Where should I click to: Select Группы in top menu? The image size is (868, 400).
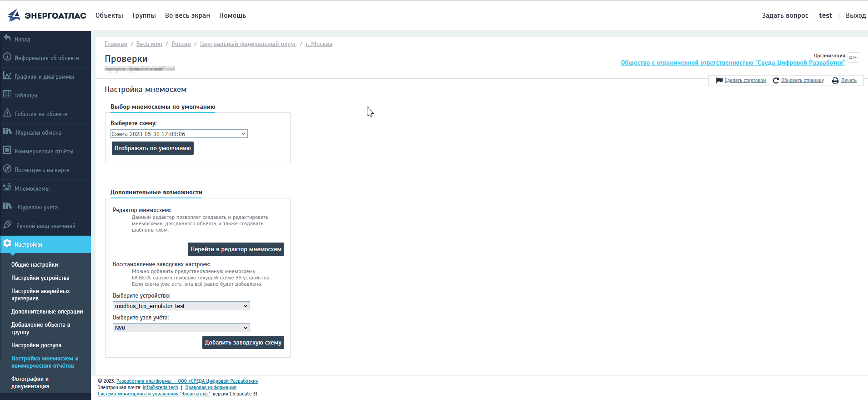pyautogui.click(x=144, y=15)
